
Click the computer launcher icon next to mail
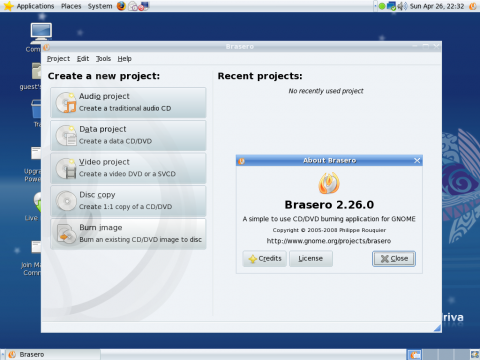[x=144, y=6]
